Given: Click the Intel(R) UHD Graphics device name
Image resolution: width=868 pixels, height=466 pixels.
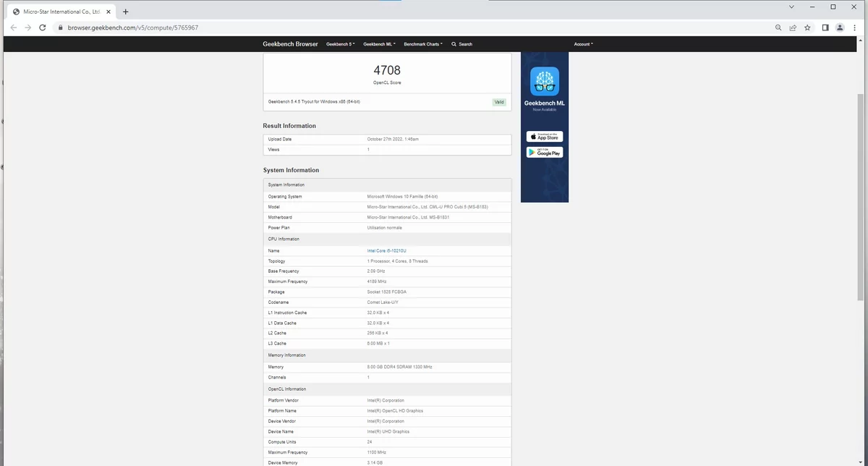Looking at the screenshot, I should [x=388, y=431].
